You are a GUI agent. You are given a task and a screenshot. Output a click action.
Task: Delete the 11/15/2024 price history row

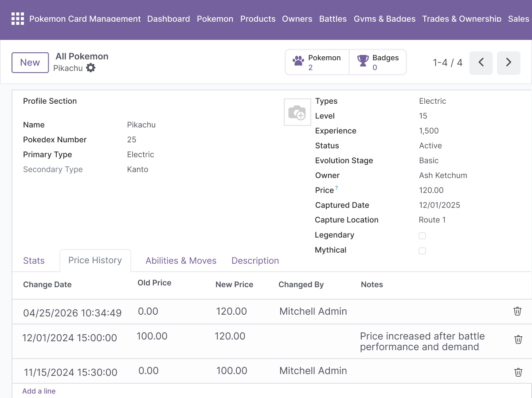pos(518,372)
